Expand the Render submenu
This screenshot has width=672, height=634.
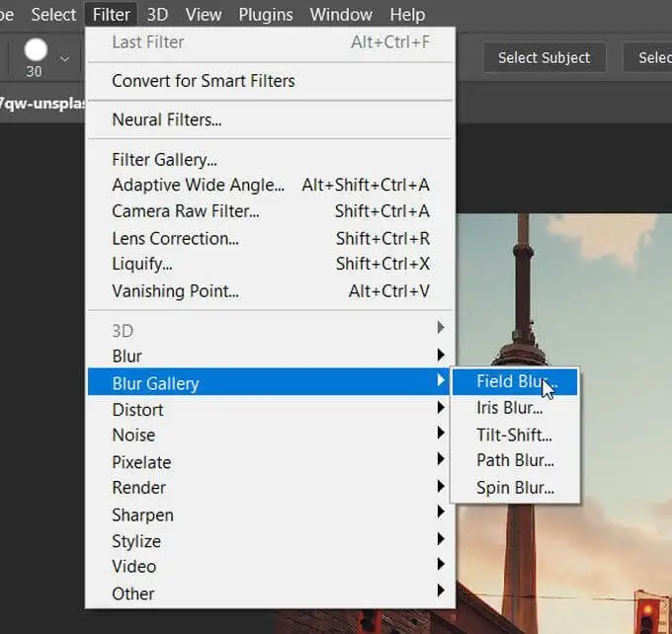[270, 488]
